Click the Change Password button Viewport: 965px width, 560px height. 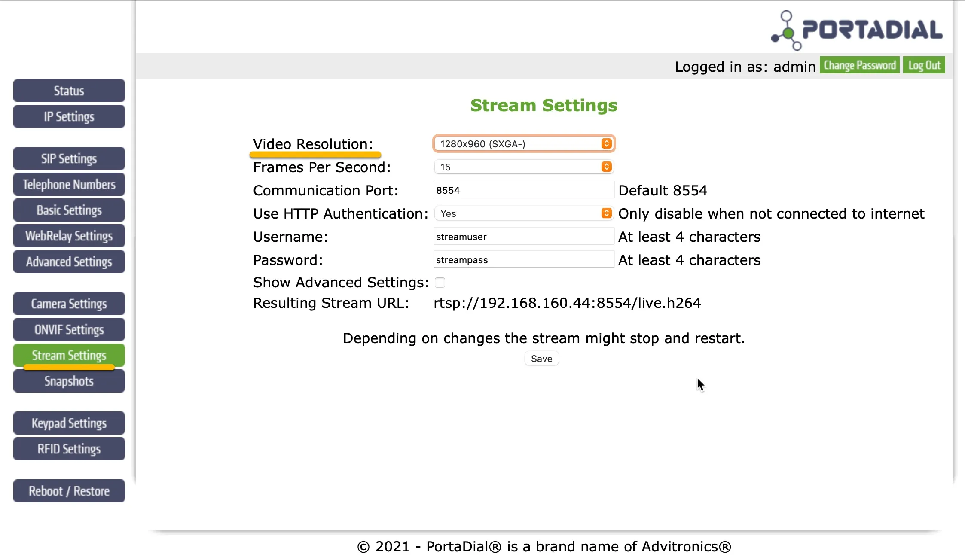859,65
